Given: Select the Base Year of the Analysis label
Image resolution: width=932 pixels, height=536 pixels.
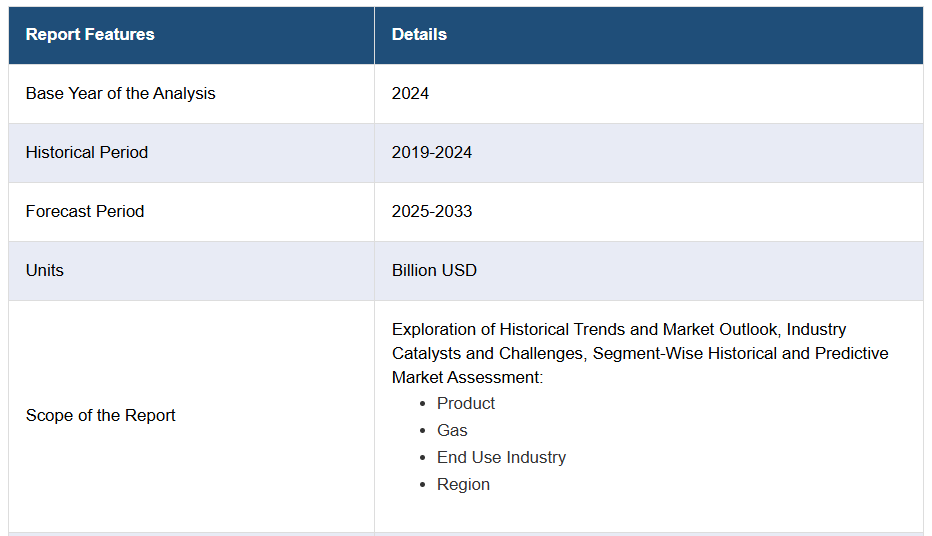Looking at the screenshot, I should pos(120,93).
